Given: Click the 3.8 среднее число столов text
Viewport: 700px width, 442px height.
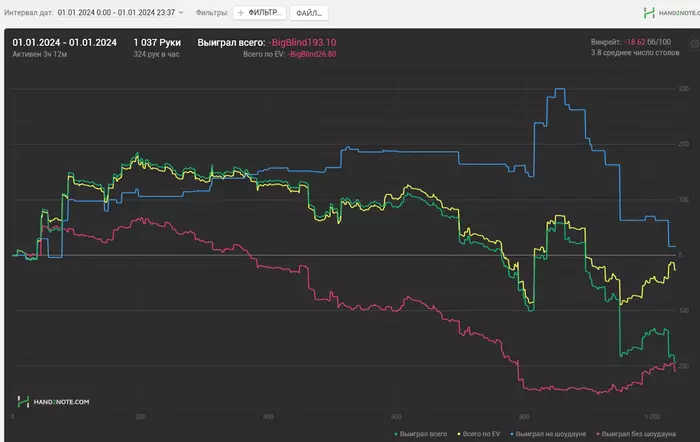Looking at the screenshot, I should pyautogui.click(x=635, y=53).
